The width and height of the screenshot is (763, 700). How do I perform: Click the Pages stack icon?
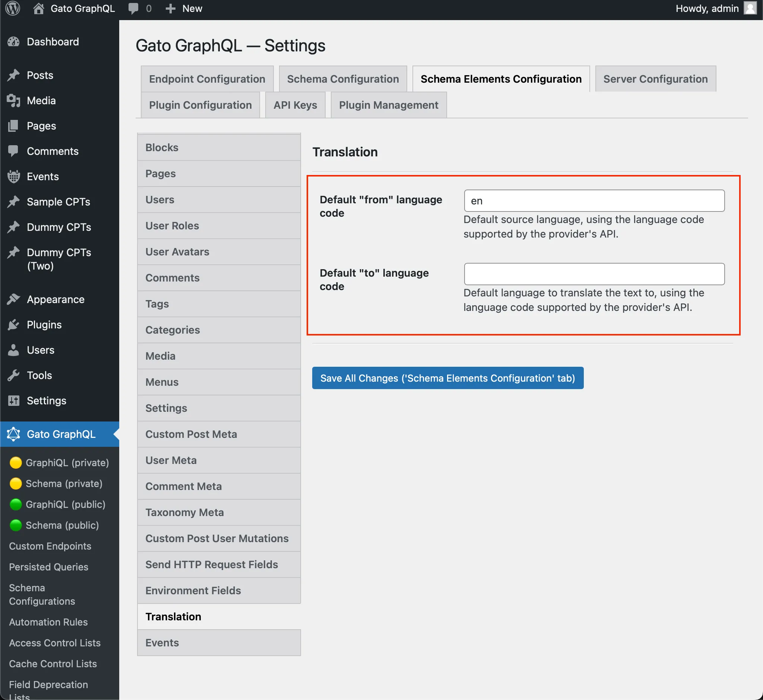tap(14, 126)
